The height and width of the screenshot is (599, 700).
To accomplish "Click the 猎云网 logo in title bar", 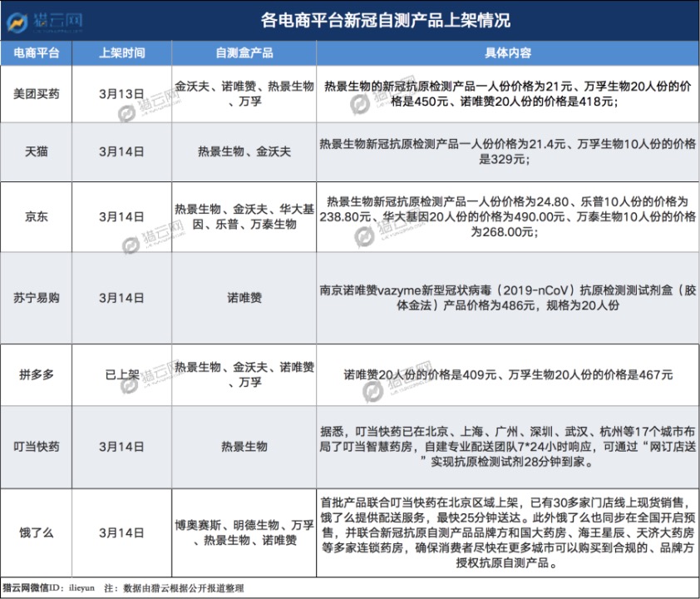I will 45,22.
